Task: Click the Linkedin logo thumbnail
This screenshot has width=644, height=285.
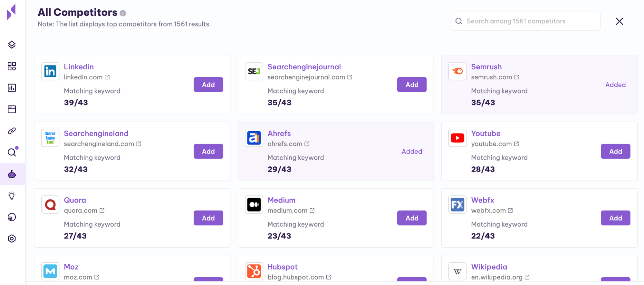Action: [50, 71]
